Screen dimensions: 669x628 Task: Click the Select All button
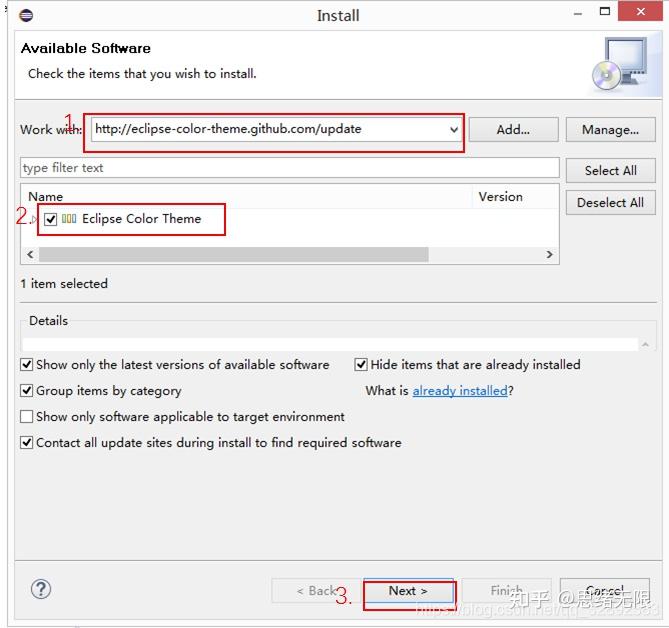coord(611,171)
